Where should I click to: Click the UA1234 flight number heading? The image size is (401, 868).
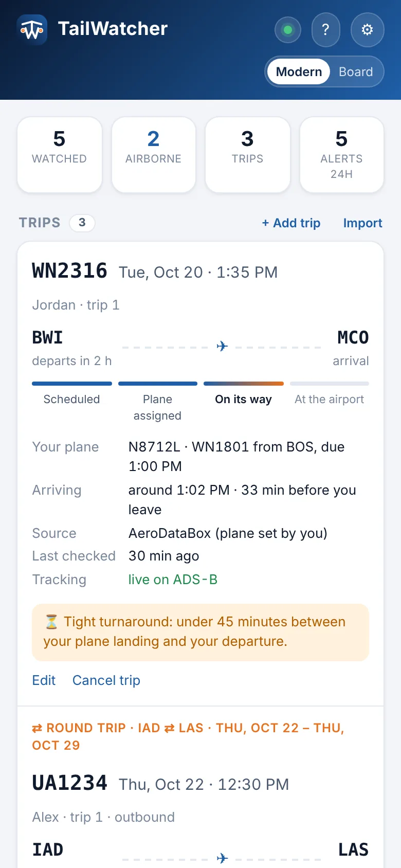tap(69, 783)
